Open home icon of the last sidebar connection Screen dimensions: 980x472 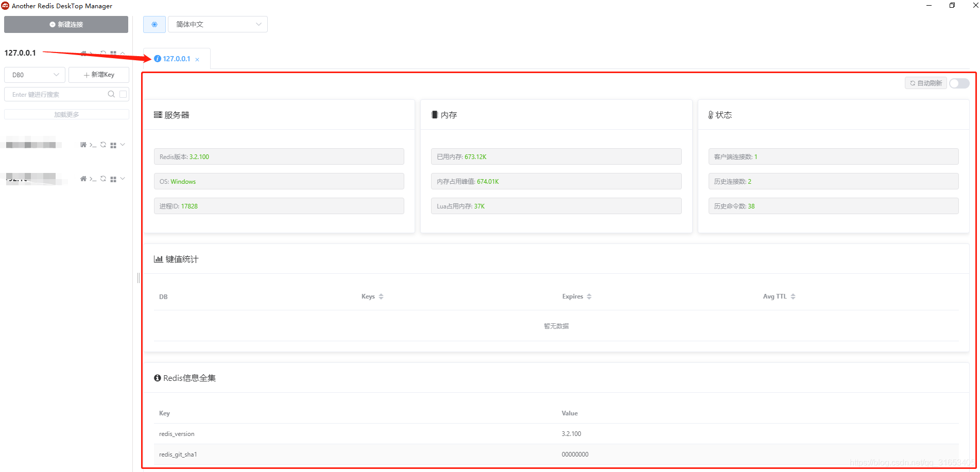pyautogui.click(x=83, y=179)
